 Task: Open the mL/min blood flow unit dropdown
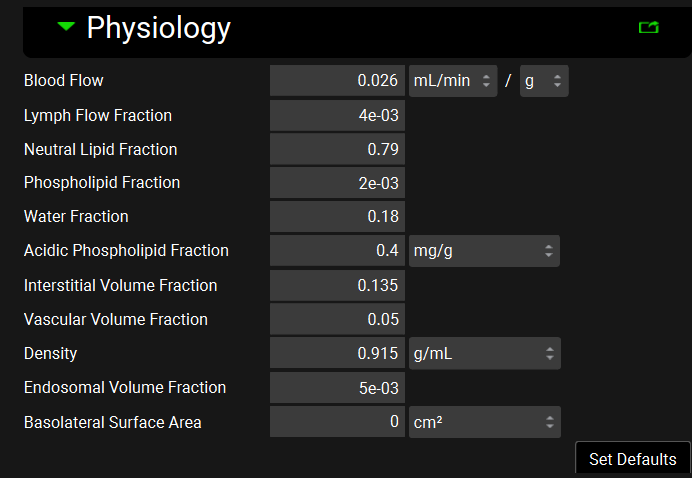[453, 81]
